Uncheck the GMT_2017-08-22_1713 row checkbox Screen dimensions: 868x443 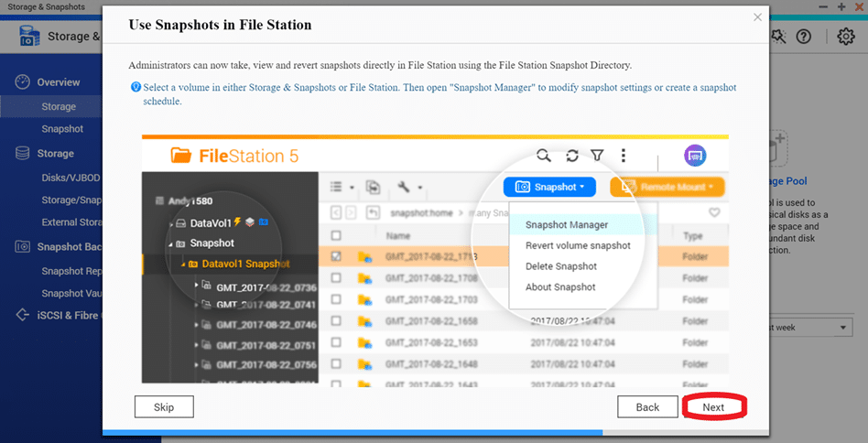coord(336,256)
